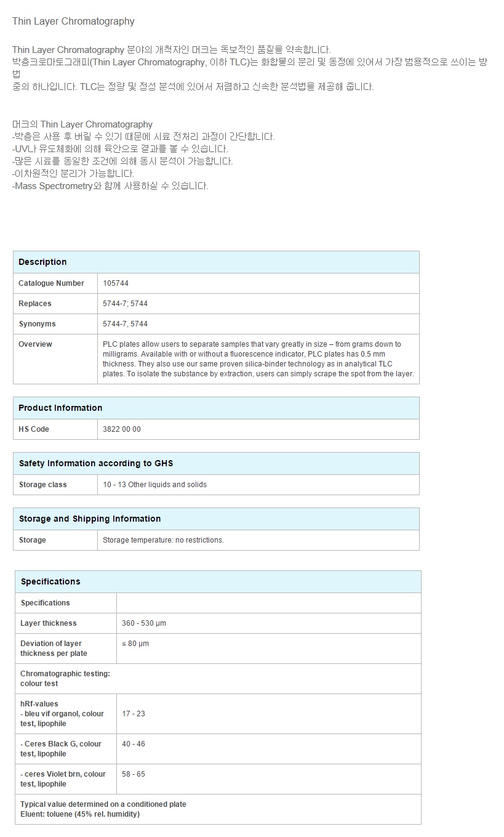The width and height of the screenshot is (504, 837).
Task: Click the Thin Layer Chromatography page title
Action: 73,22
